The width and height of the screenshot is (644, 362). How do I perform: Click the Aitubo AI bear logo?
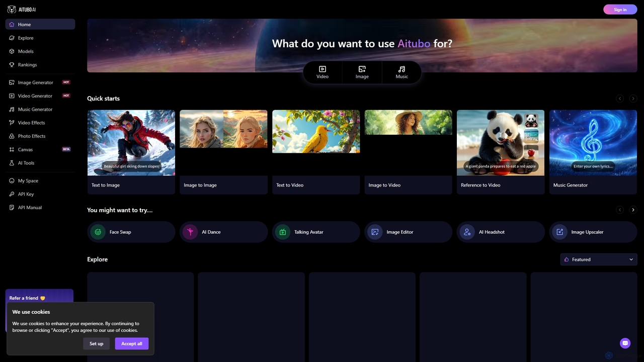coord(12,10)
